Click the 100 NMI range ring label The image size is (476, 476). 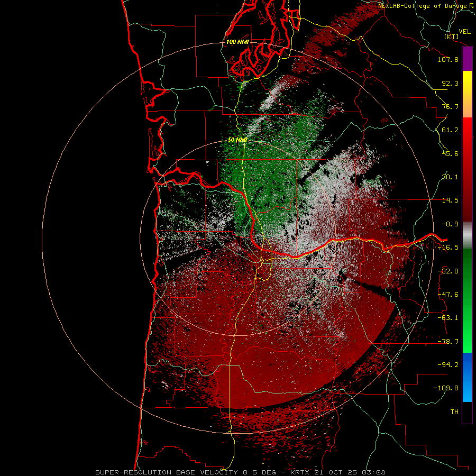(x=237, y=42)
